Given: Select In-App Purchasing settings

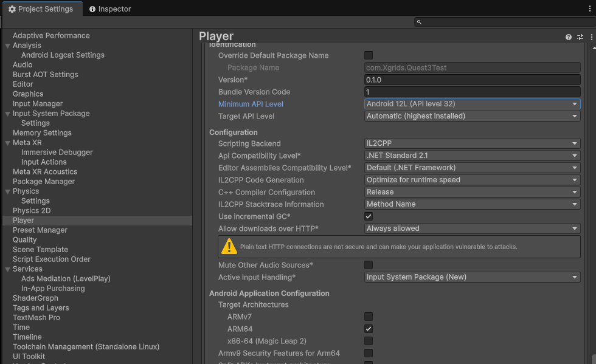Looking at the screenshot, I should [x=53, y=289].
